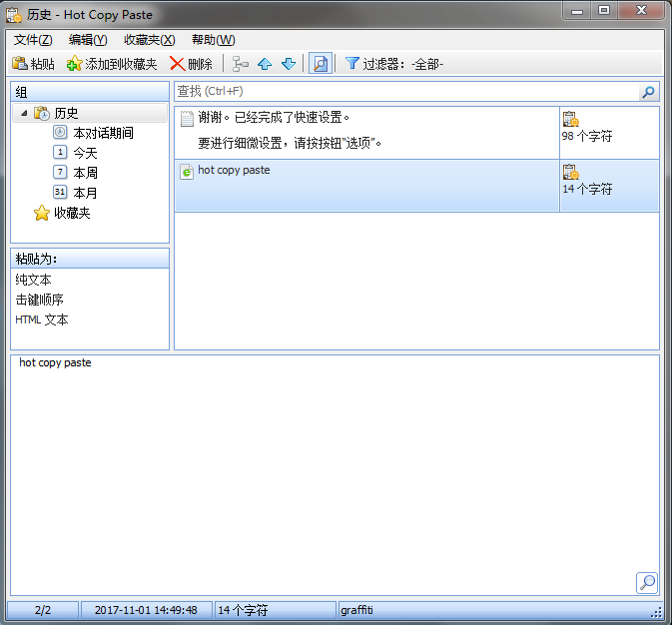Click the notepad icon of first clip
Image resolution: width=672 pixels, height=625 pixels.
[x=187, y=119]
